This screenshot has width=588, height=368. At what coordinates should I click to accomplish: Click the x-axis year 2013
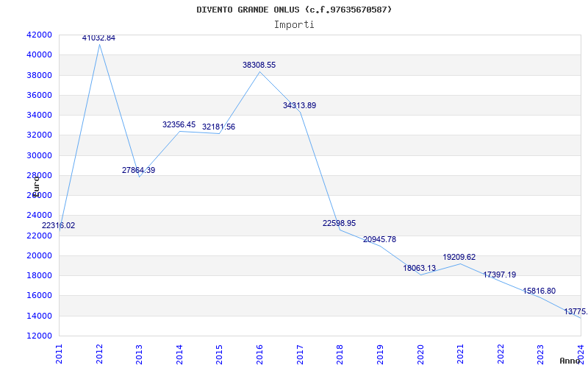139,354
